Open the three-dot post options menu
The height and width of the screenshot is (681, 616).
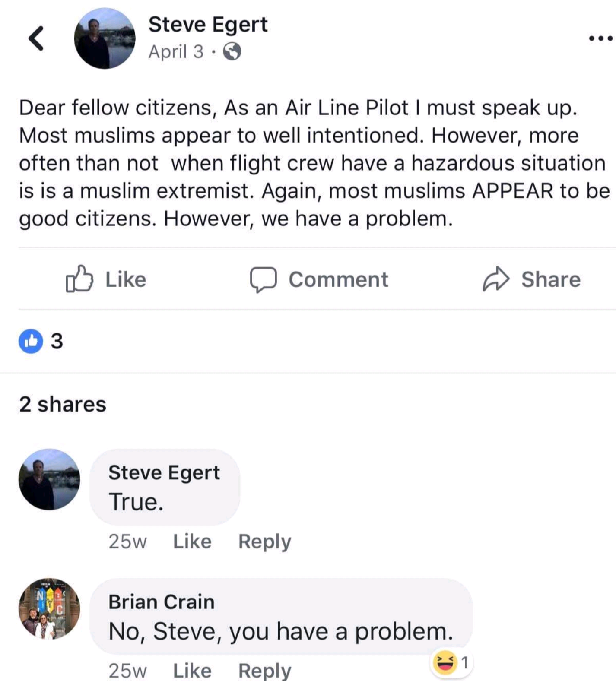click(600, 39)
